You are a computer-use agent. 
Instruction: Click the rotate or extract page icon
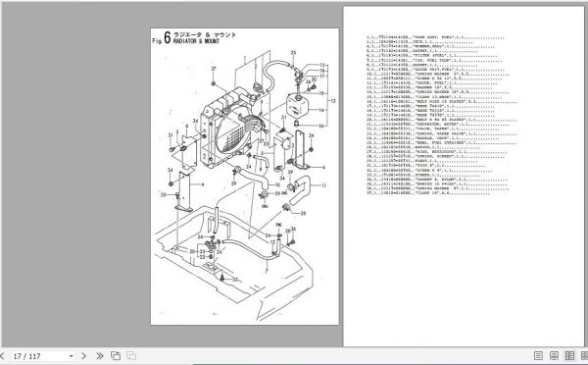point(116,355)
